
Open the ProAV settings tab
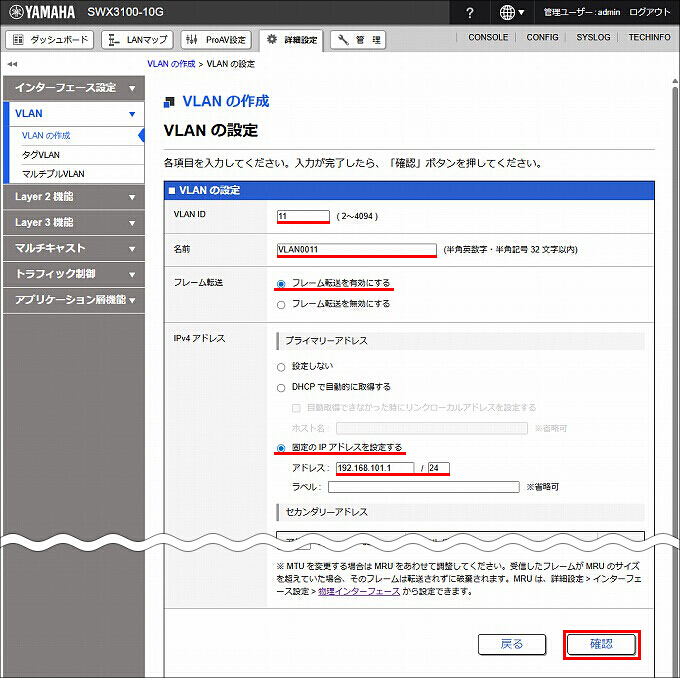click(x=216, y=40)
